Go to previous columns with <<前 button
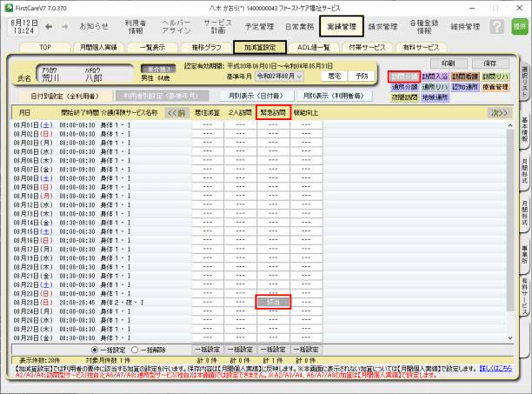Viewport: 532px width, 394px height. (176, 112)
